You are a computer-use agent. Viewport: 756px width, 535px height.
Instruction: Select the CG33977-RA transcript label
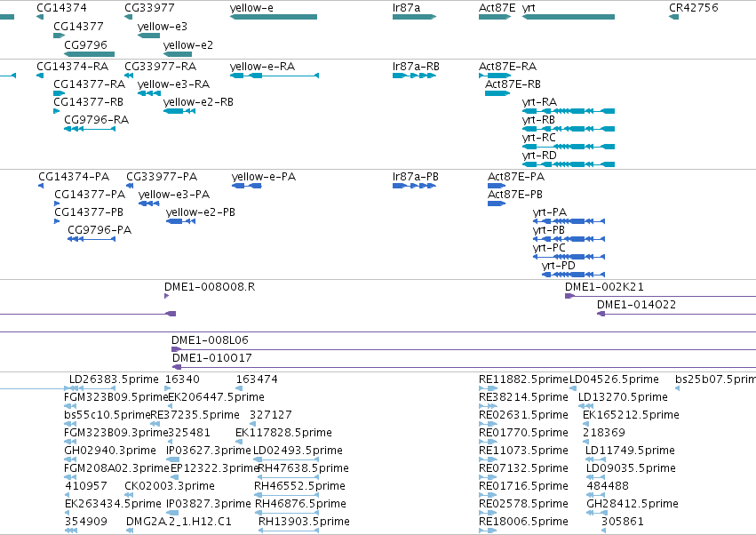tap(161, 66)
